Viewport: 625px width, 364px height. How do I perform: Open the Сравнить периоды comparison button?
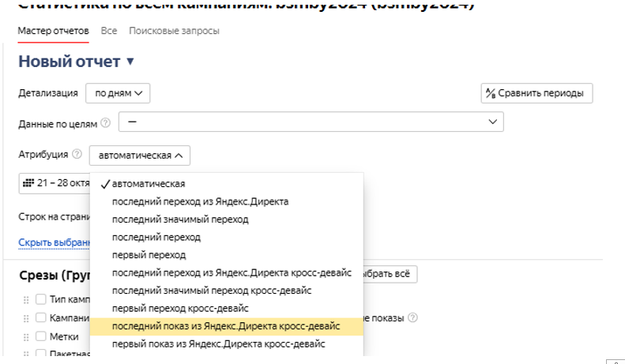tap(537, 93)
